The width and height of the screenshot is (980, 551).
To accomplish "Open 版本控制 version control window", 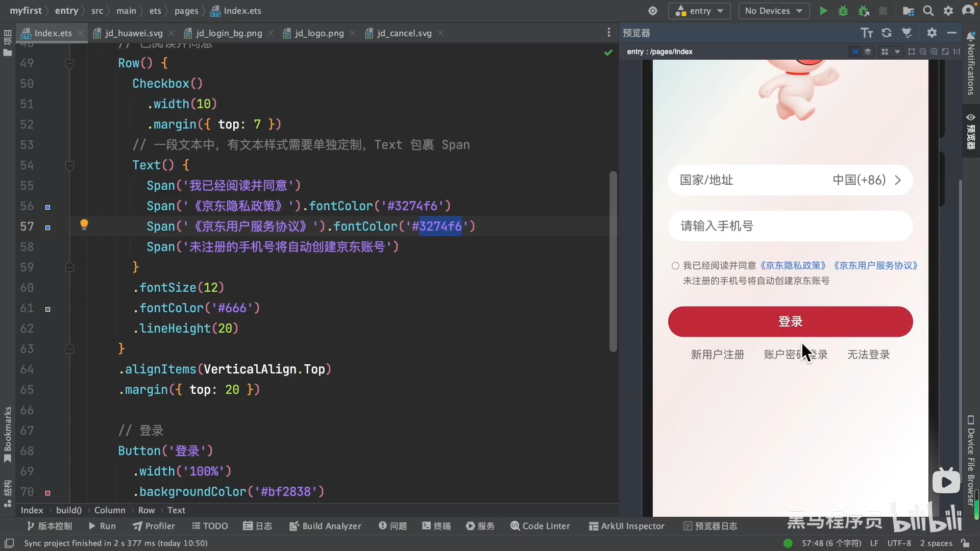I will click(x=50, y=526).
